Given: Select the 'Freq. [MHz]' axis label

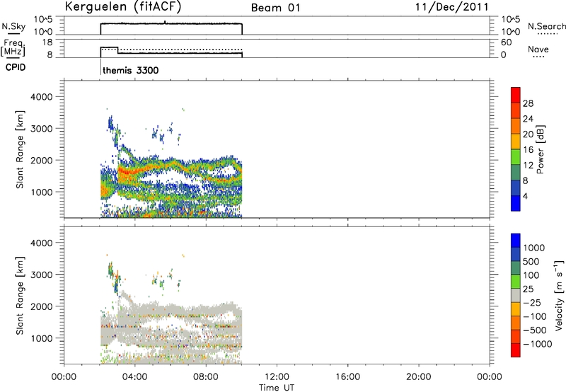Looking at the screenshot, I should pyautogui.click(x=13, y=48).
